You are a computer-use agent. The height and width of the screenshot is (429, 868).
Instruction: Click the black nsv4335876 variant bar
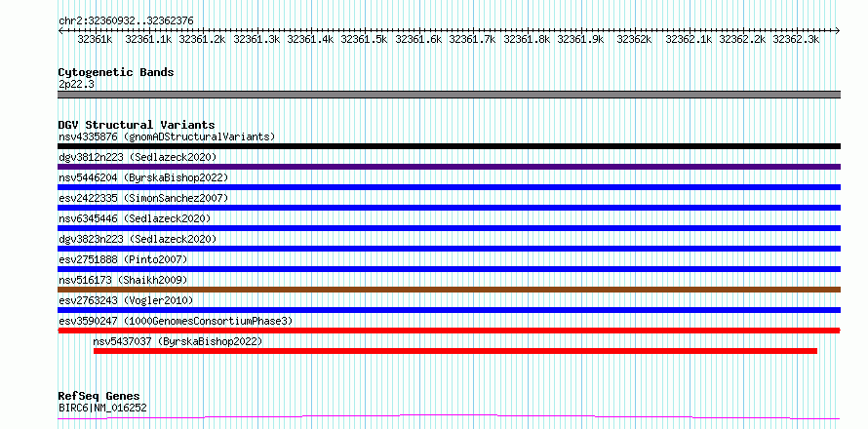pyautogui.click(x=449, y=146)
